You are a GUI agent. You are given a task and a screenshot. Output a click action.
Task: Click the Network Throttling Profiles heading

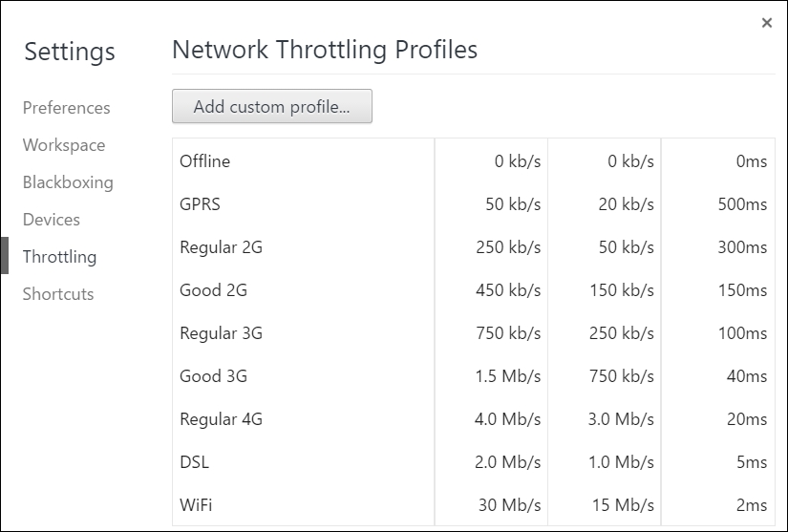point(325,50)
